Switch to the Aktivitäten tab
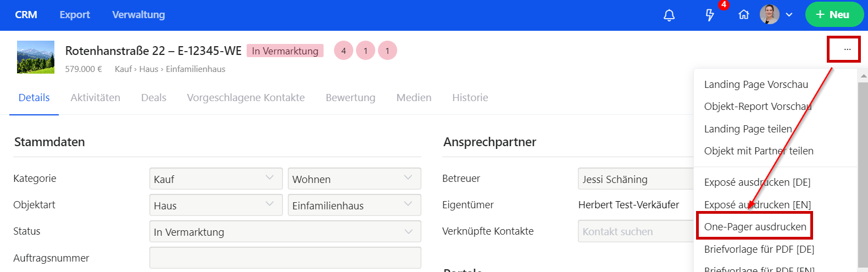This screenshot has width=868, height=272. pyautogui.click(x=95, y=98)
